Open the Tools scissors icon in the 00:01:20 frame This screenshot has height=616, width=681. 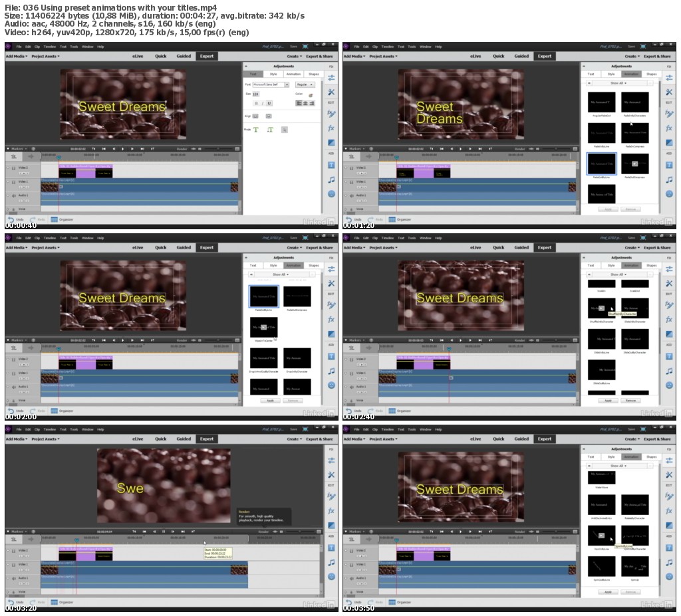[669, 92]
